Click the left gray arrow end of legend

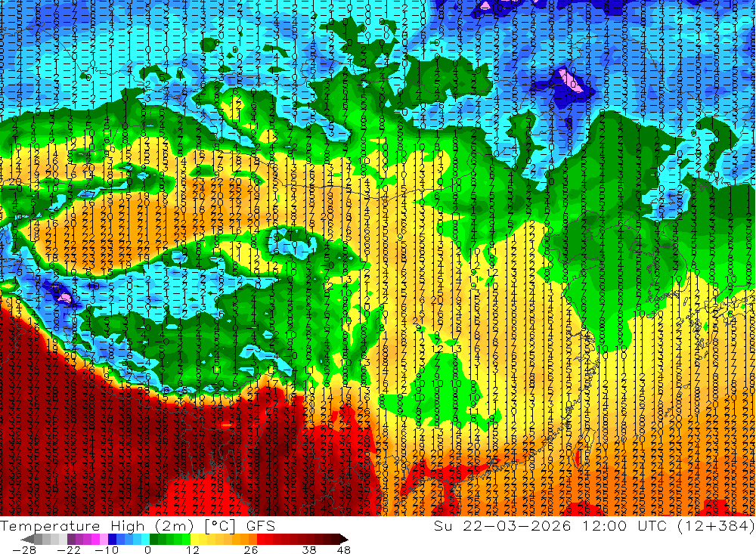tap(27, 540)
